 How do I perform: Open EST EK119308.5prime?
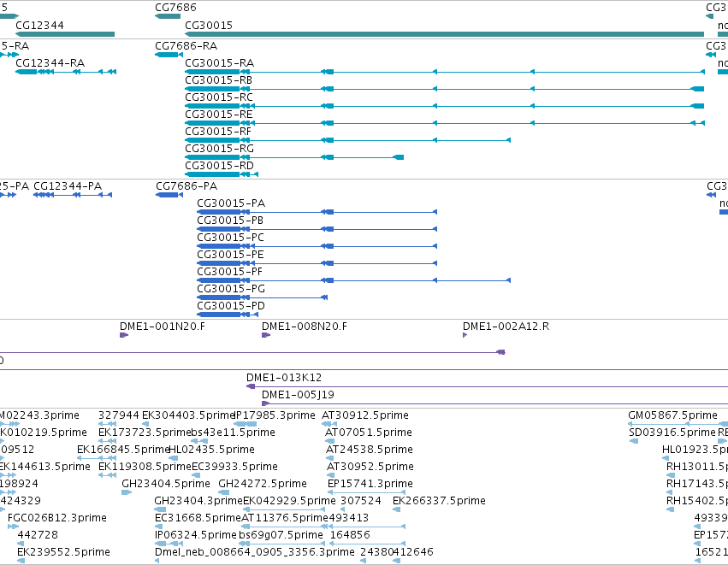[145, 467]
